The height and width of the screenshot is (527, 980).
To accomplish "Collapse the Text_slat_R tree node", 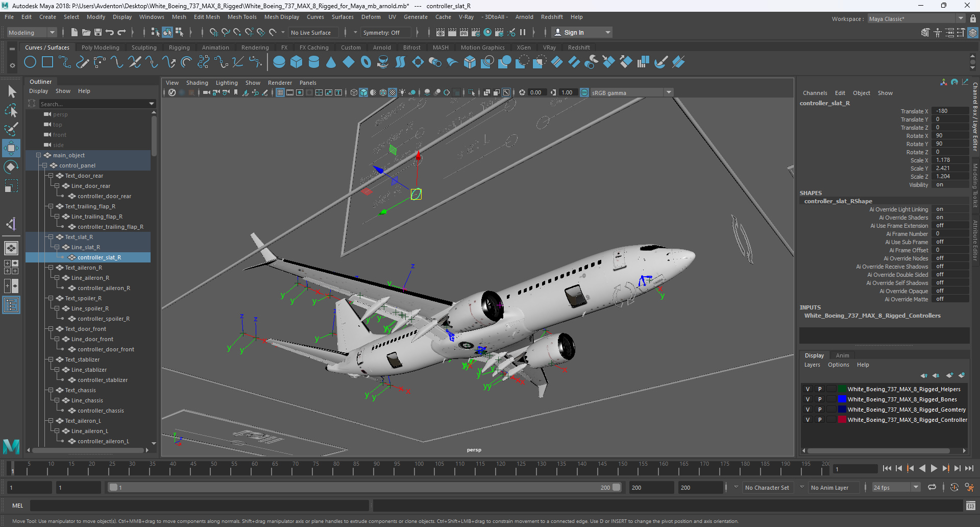I will click(51, 237).
